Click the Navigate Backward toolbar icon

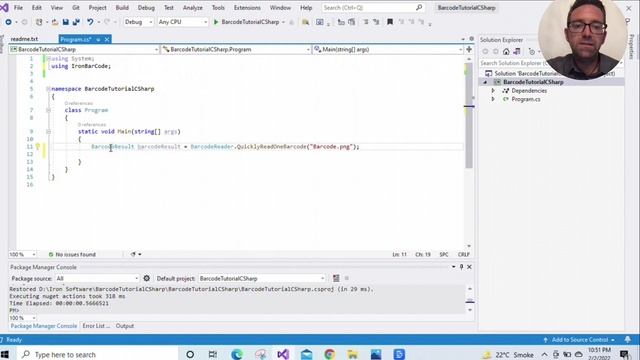pos(8,22)
